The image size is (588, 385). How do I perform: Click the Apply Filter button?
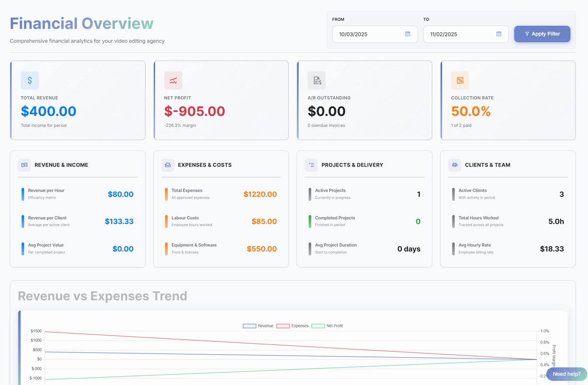point(542,34)
